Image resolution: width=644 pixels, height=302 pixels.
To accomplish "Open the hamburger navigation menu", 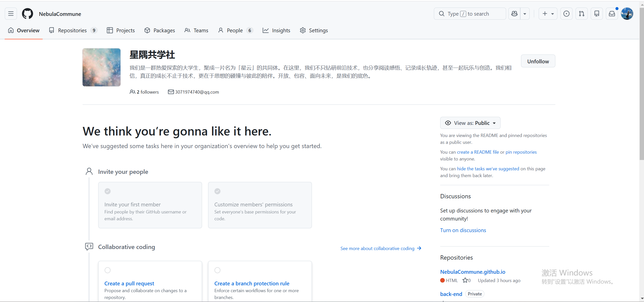I will tap(11, 14).
